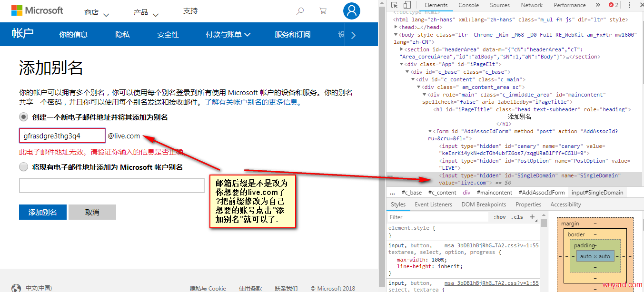Activate the DevTools inspect element picker
Screen dimensions: 644x292
395,5
